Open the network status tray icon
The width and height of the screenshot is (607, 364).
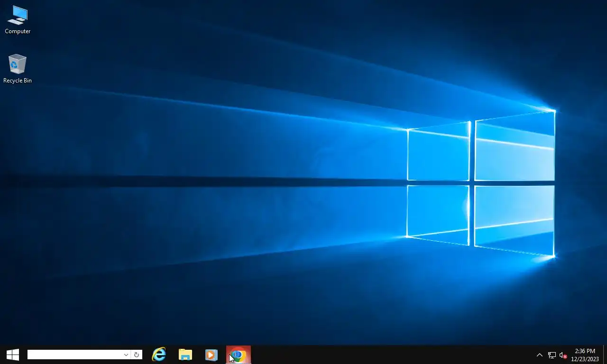(x=552, y=355)
